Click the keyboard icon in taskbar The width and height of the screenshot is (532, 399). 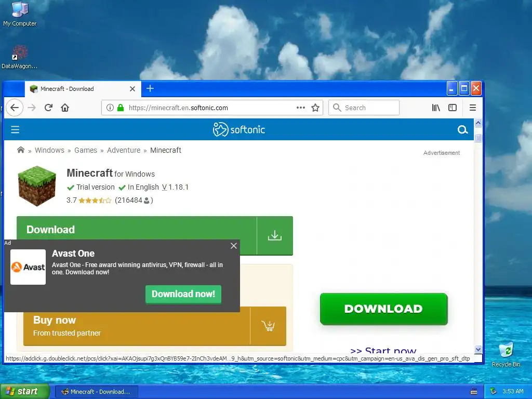point(474,392)
